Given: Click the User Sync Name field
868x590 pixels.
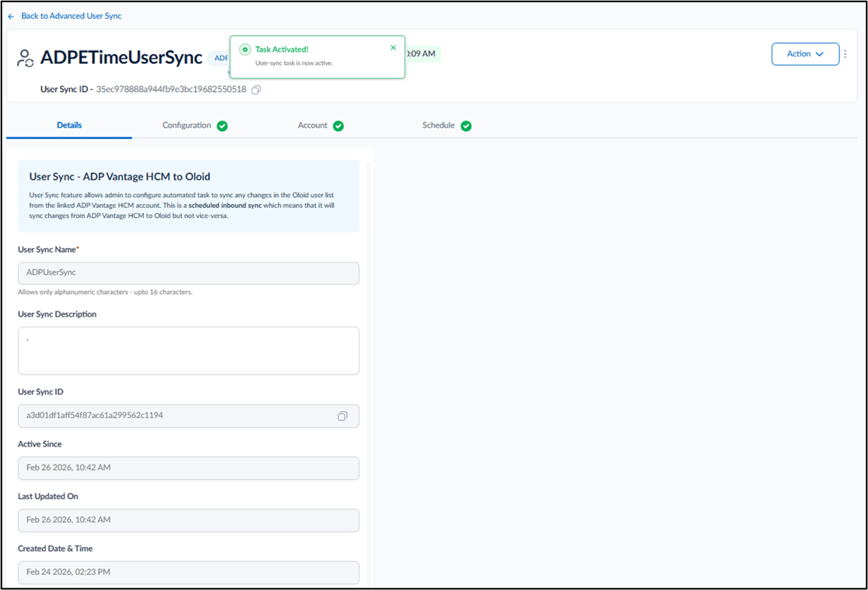Looking at the screenshot, I should tap(189, 273).
